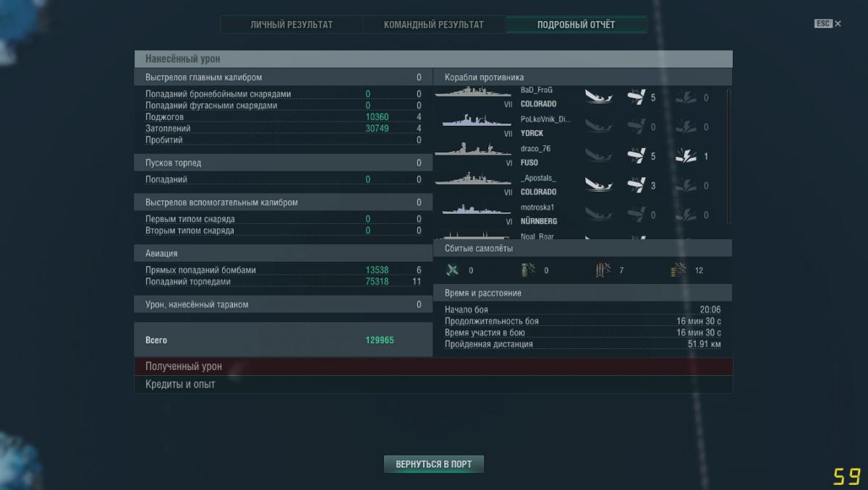Click the sunk-ship icon for _Apostals_

598,186
